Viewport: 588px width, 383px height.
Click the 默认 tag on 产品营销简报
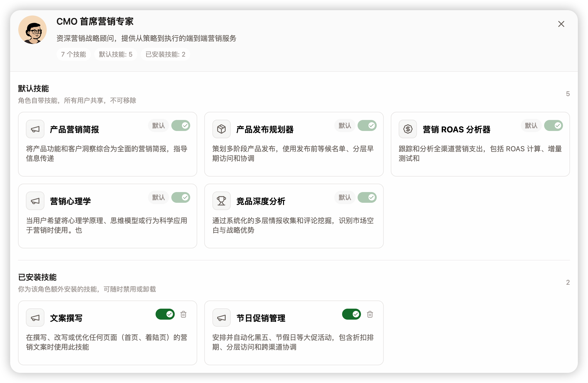158,126
